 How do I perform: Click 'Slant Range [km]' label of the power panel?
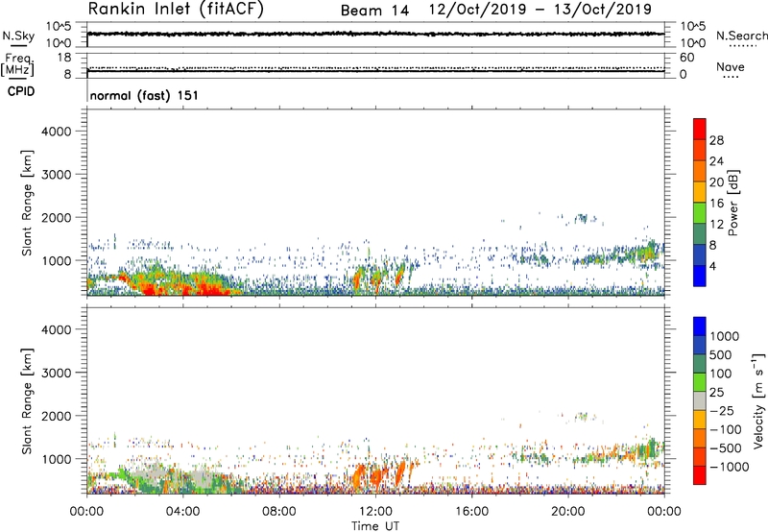click(x=27, y=203)
